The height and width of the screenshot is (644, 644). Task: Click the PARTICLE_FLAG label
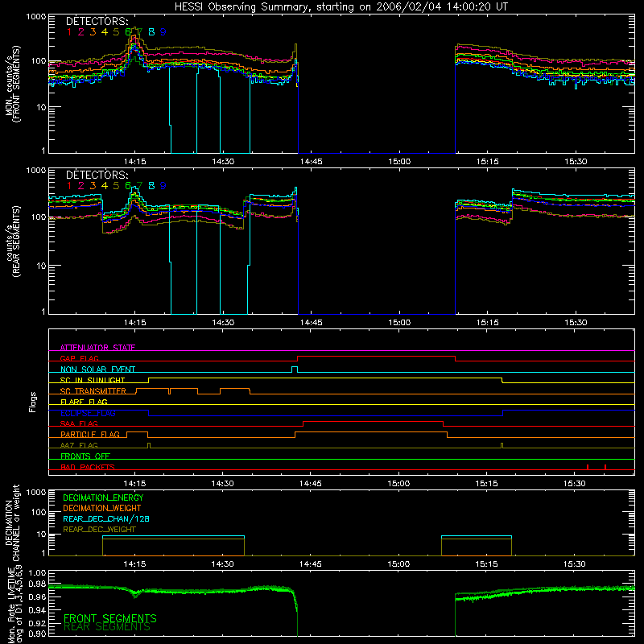(90, 434)
